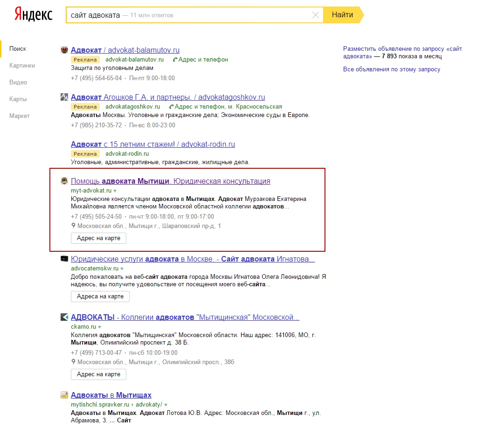Open 'Адвокаты в Мытищах' result link
Image resolution: width=504 pixels, height=435 pixels.
pyautogui.click(x=111, y=395)
